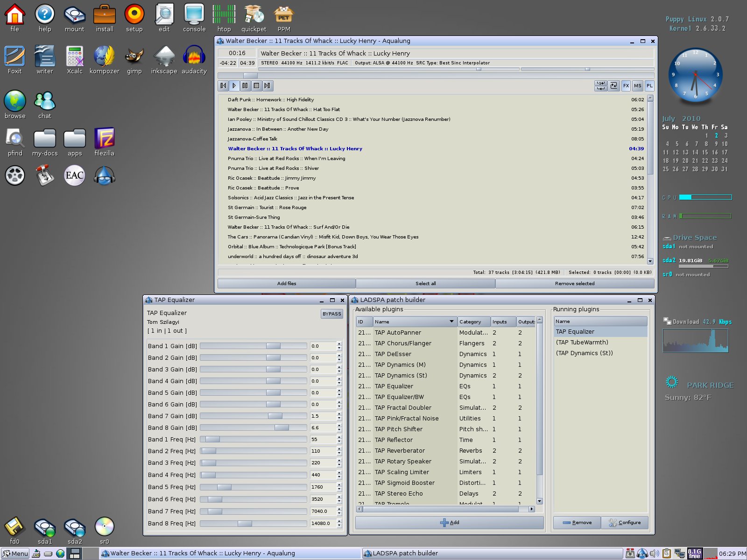Open the file manager desktop icon
747x560 pixels.
click(x=15, y=18)
